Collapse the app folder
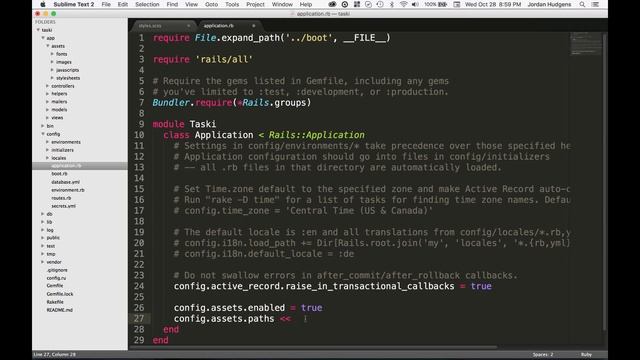The width and height of the screenshot is (640, 360). [43, 38]
